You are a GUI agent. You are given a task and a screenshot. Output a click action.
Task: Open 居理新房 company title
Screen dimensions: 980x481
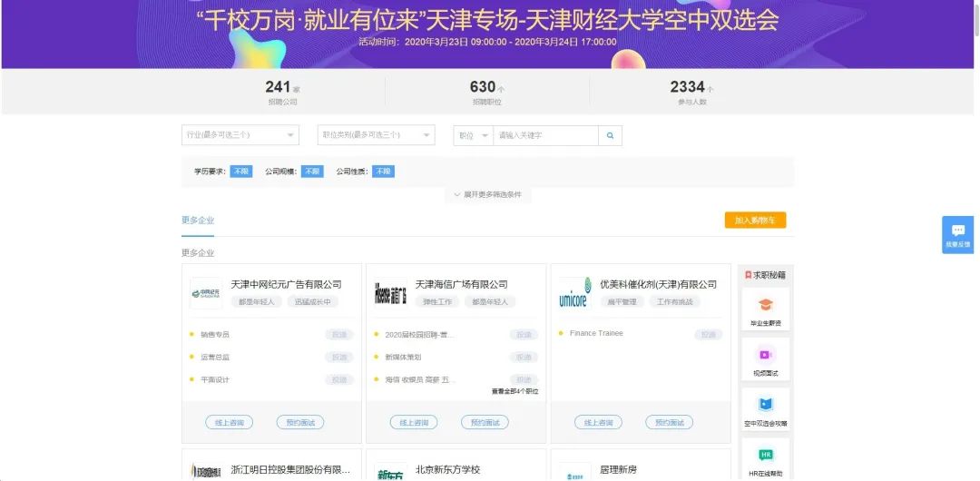click(x=618, y=470)
